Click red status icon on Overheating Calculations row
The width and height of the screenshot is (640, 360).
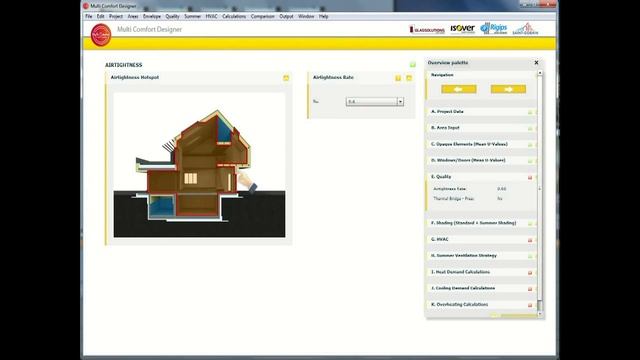pos(530,305)
